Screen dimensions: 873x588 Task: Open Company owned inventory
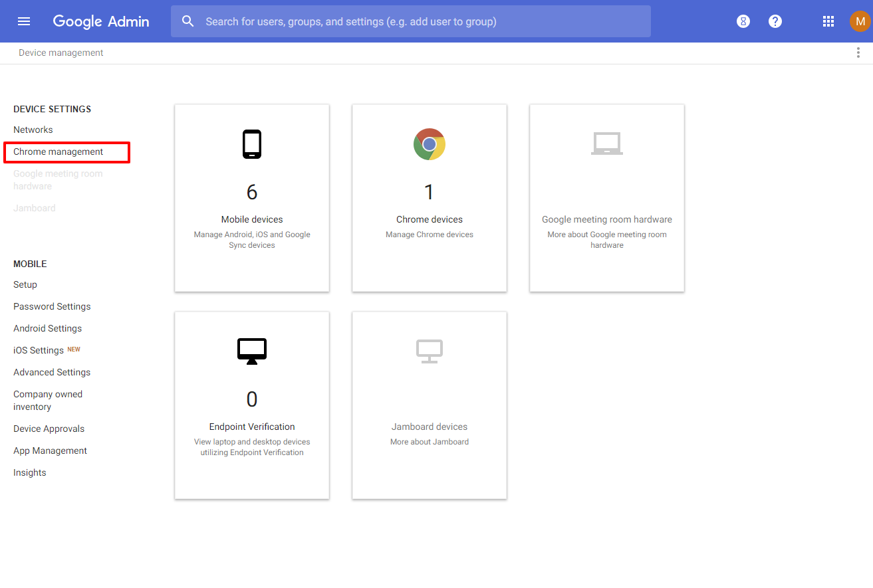(x=48, y=401)
